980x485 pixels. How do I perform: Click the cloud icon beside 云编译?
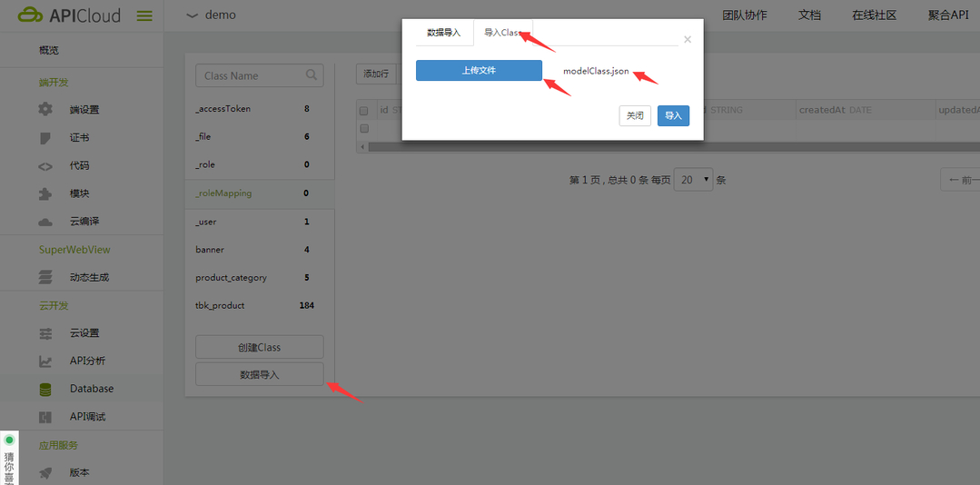[x=45, y=222]
